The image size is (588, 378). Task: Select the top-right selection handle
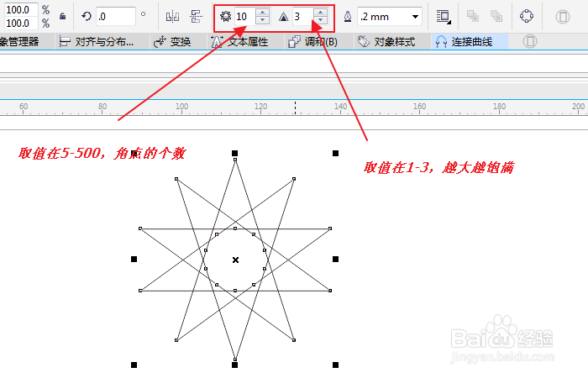pyautogui.click(x=336, y=153)
